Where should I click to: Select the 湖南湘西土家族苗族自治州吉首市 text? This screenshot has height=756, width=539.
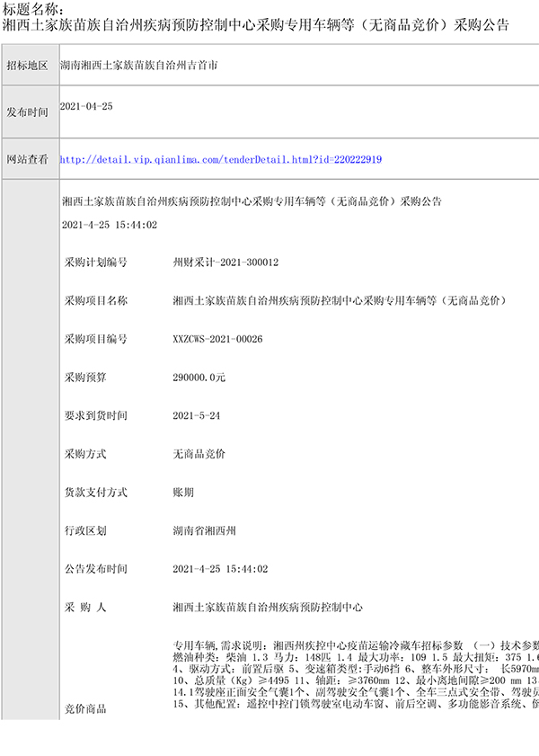tap(138, 65)
